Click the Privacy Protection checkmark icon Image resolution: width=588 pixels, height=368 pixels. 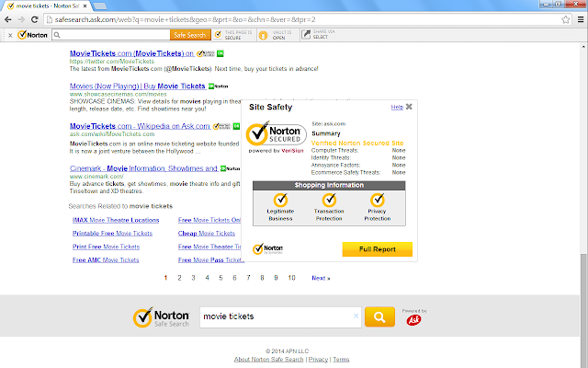tap(378, 200)
